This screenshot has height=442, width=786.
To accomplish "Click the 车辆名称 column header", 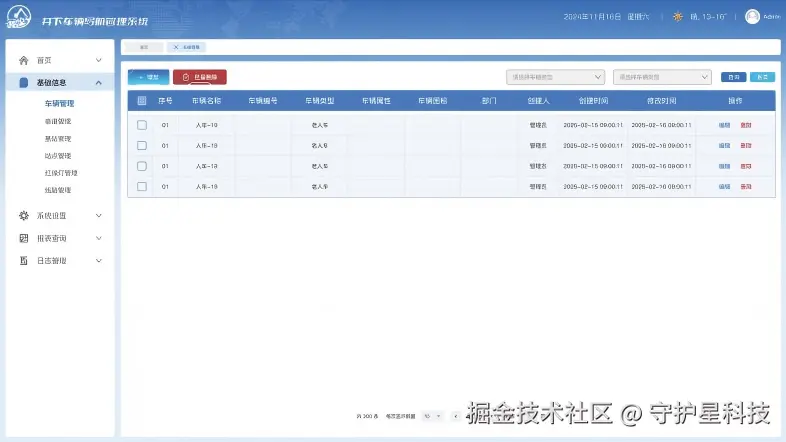I will coord(207,101).
